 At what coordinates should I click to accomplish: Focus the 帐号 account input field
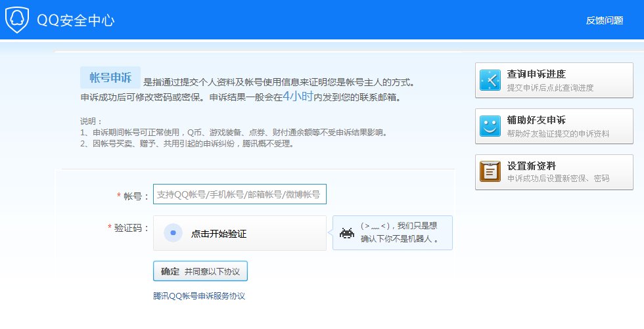point(240,194)
